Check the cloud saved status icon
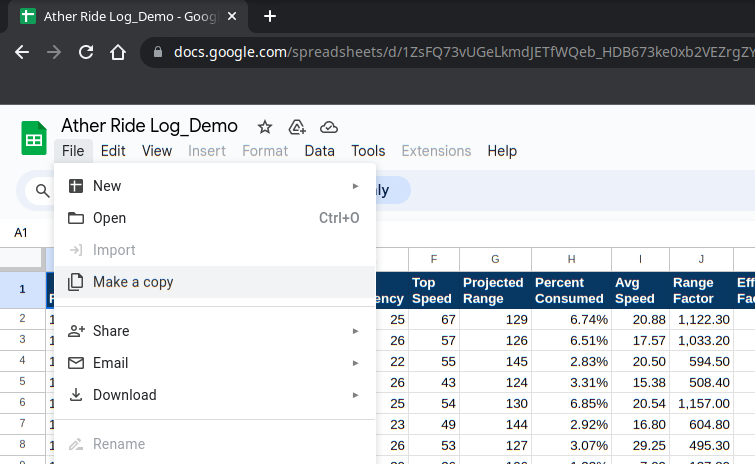The width and height of the screenshot is (755, 464). [329, 127]
